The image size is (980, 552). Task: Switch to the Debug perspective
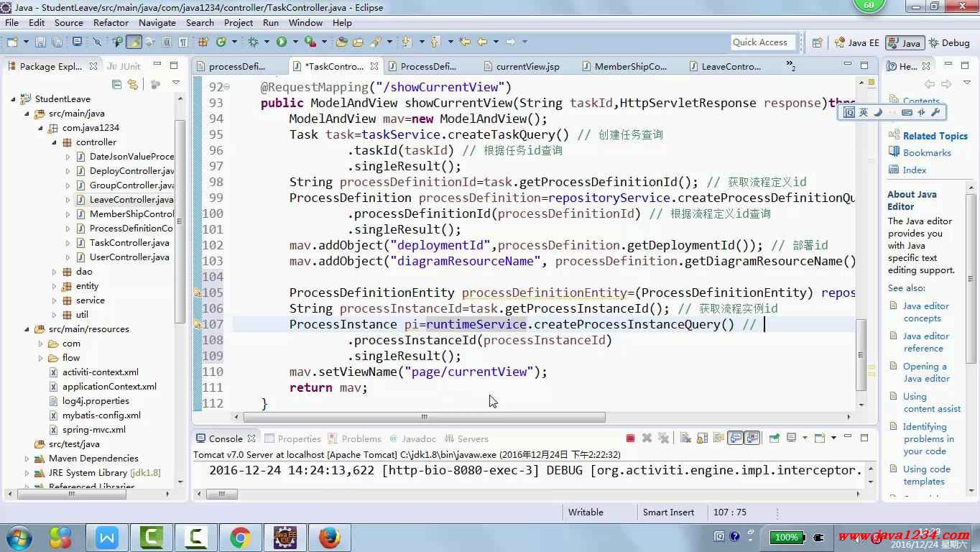click(x=948, y=42)
